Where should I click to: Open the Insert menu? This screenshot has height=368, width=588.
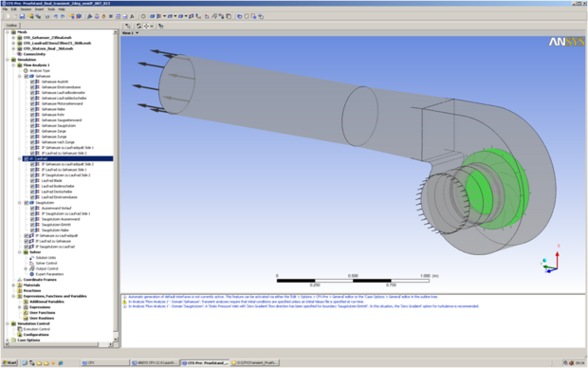click(40, 9)
